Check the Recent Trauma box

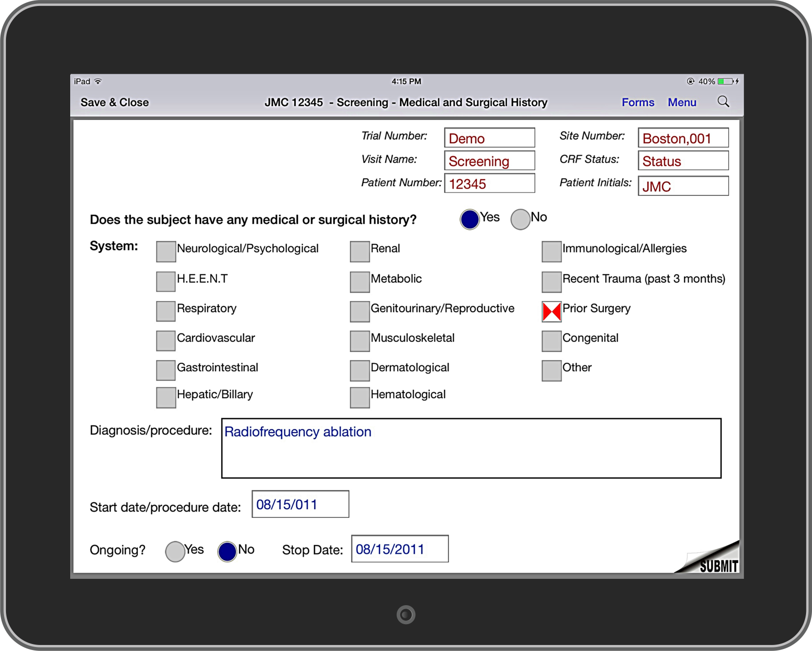click(x=551, y=281)
